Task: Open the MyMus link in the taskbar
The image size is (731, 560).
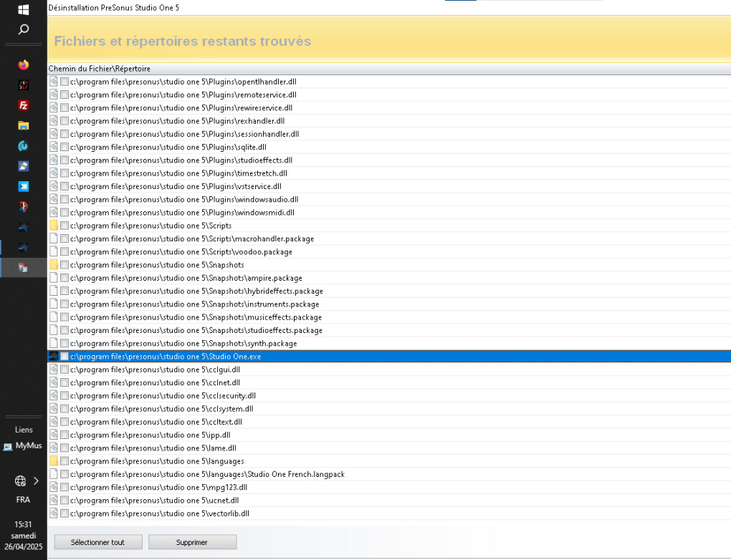Action: [x=23, y=446]
